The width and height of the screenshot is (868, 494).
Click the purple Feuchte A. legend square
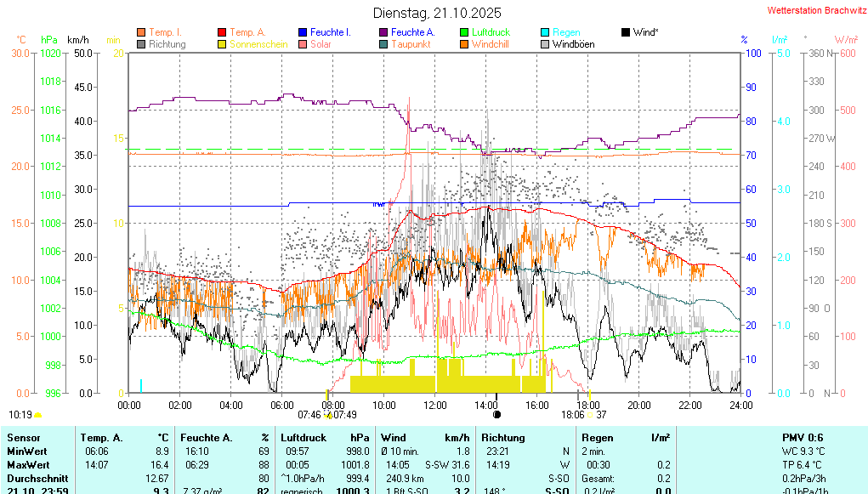pyautogui.click(x=383, y=32)
